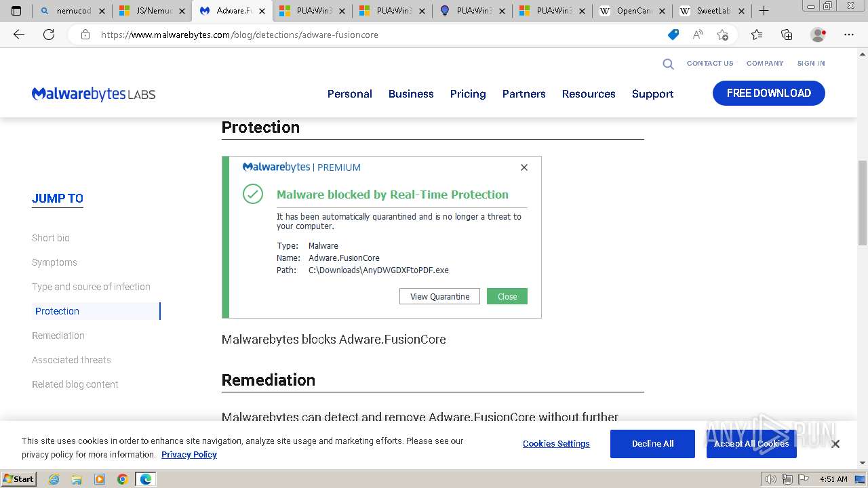Select Edge in the taskbar

[146, 479]
